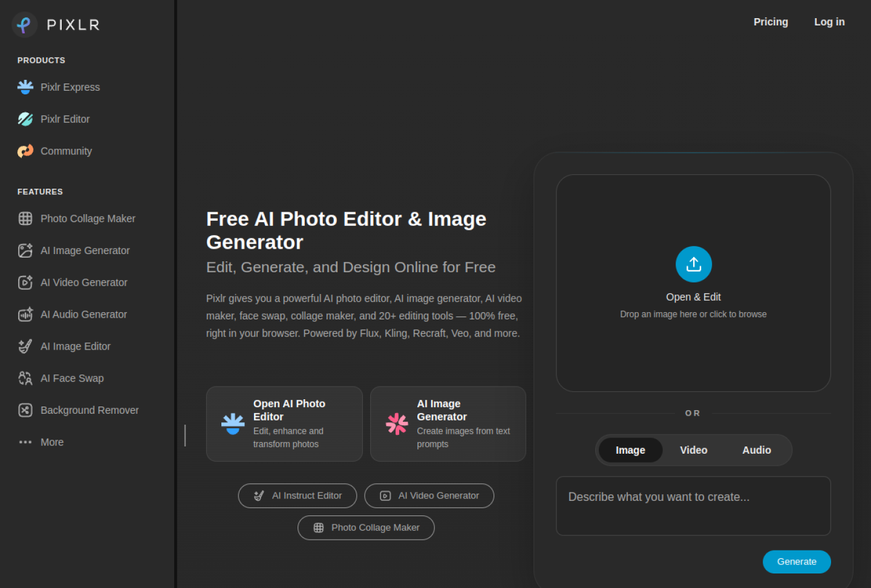Screen dimensions: 871x588
Task: Click the Pixlr logo icon
Action: click(x=25, y=25)
